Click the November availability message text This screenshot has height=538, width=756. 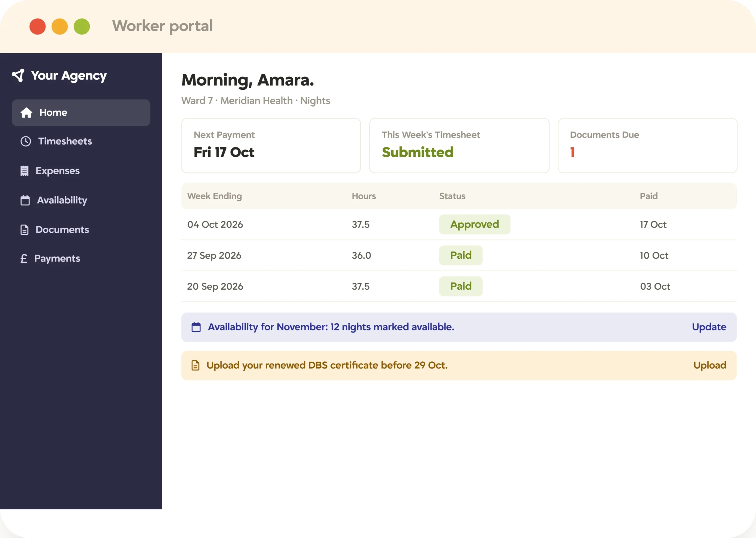331,327
